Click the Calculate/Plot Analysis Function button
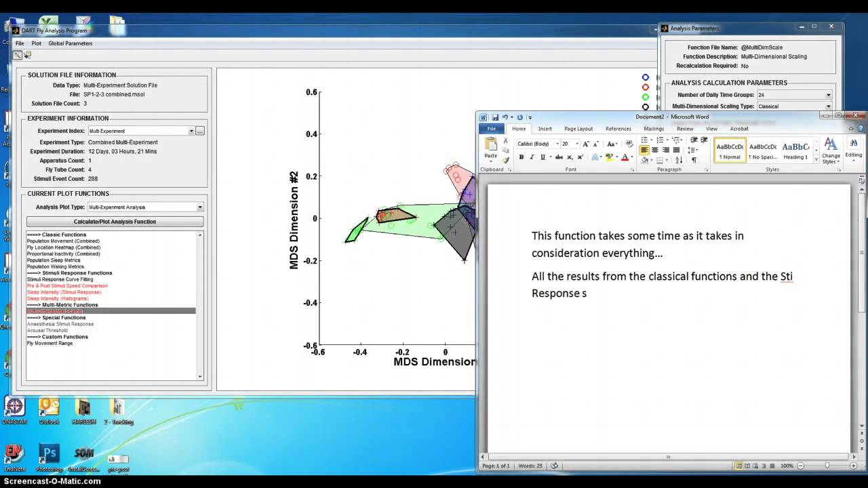 [115, 222]
